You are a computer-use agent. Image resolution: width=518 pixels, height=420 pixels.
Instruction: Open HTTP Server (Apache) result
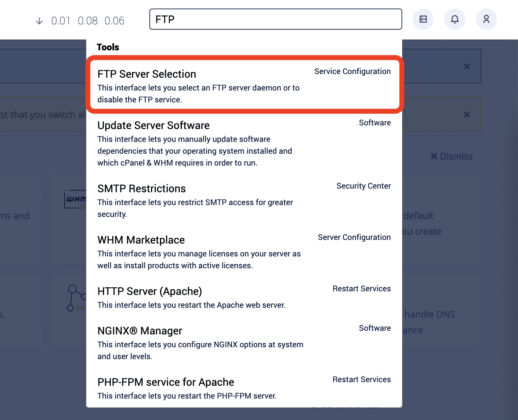(x=244, y=298)
